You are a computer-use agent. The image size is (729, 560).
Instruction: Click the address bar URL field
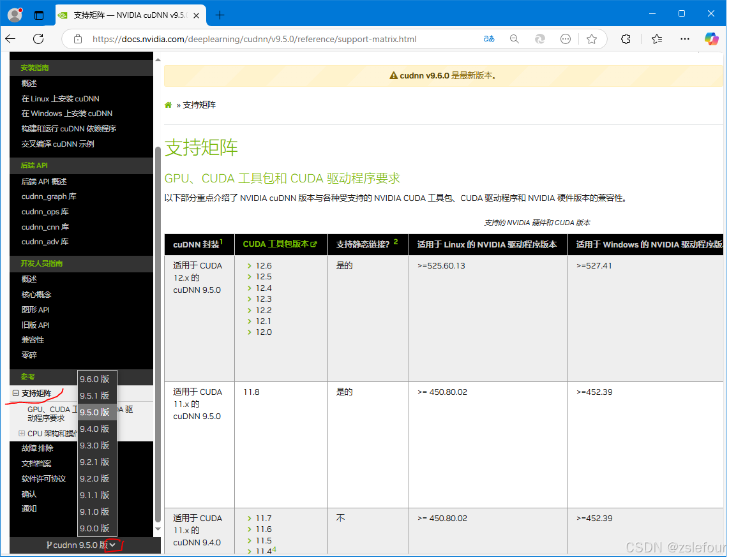(254, 39)
